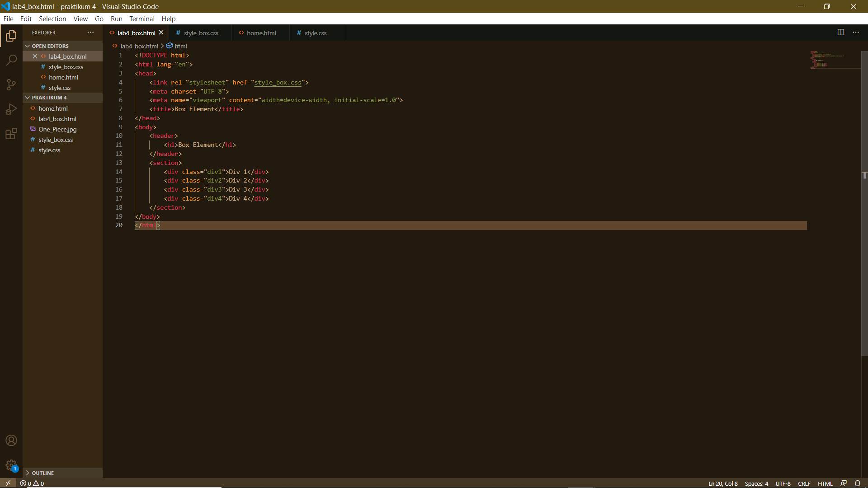
Task: Switch to the style_box.css tab
Action: pyautogui.click(x=201, y=33)
